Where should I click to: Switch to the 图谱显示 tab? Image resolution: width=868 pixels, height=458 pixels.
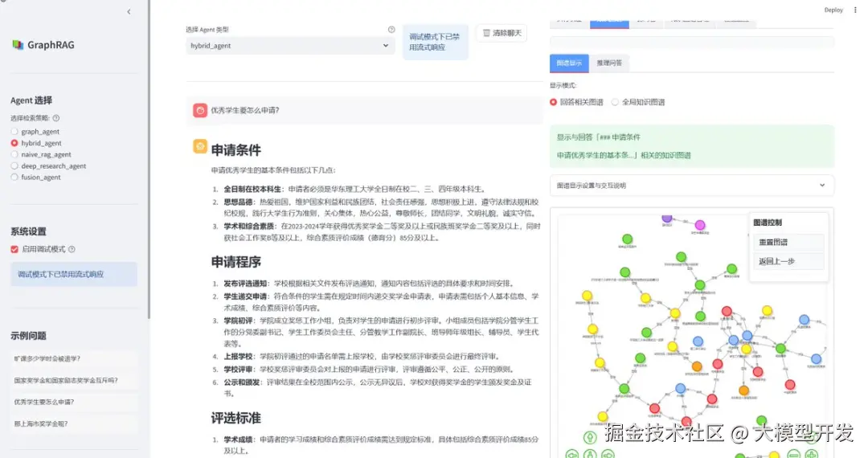569,63
